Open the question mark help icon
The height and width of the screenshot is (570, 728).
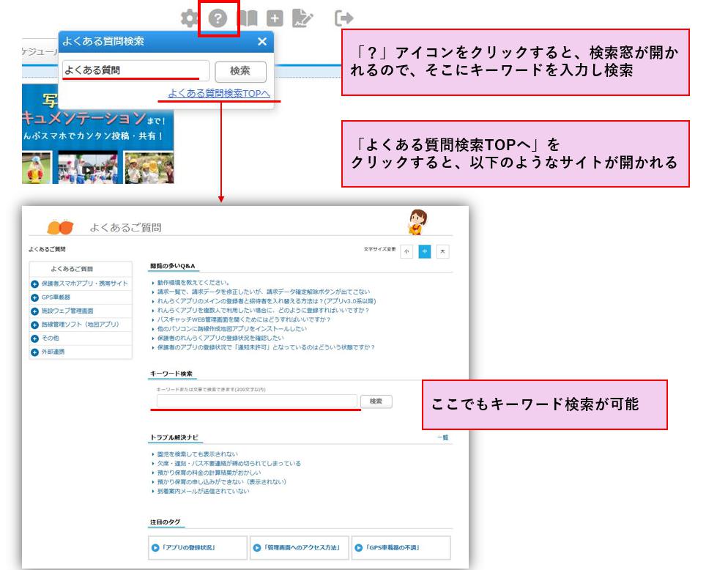coord(218,18)
